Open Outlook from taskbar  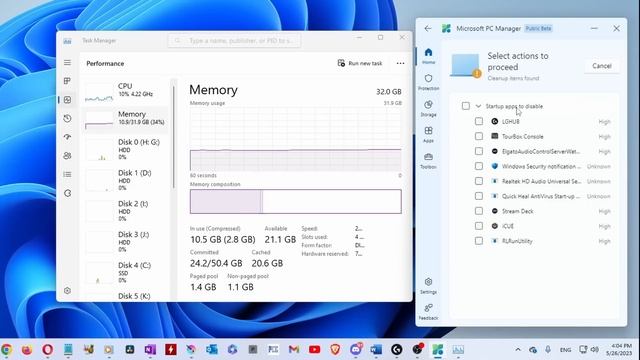point(212,349)
